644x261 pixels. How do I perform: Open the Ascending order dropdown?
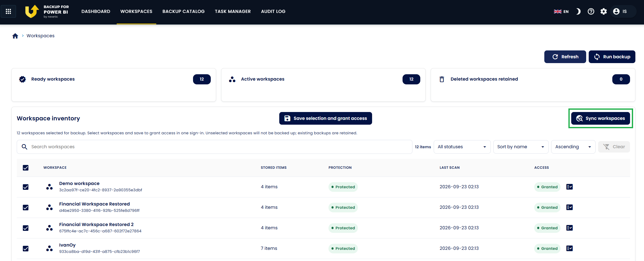[x=573, y=147]
